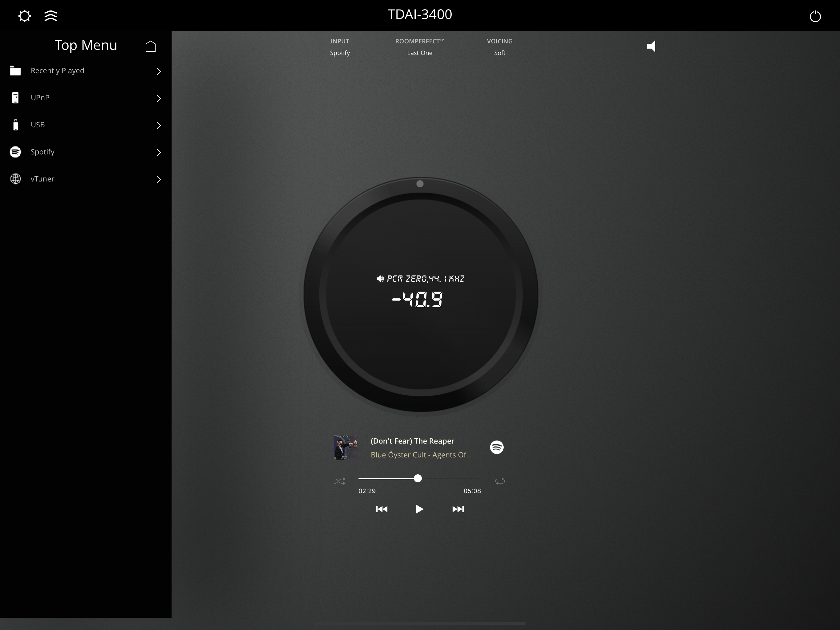This screenshot has width=840, height=630.
Task: Change the INPUT Spotify selection
Action: point(340,47)
